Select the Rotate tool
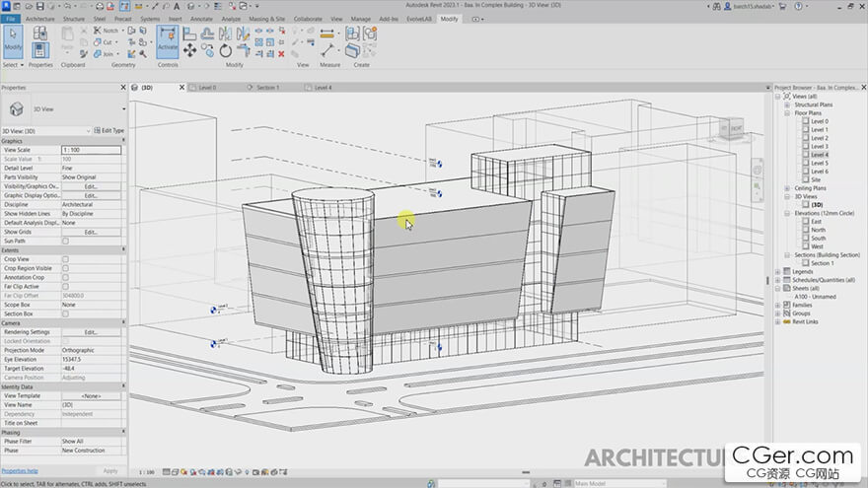The width and height of the screenshot is (868, 488). click(x=225, y=51)
